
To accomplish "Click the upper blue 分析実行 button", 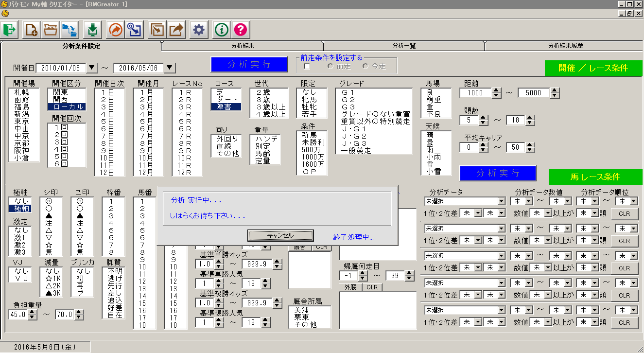I will click(x=249, y=64).
